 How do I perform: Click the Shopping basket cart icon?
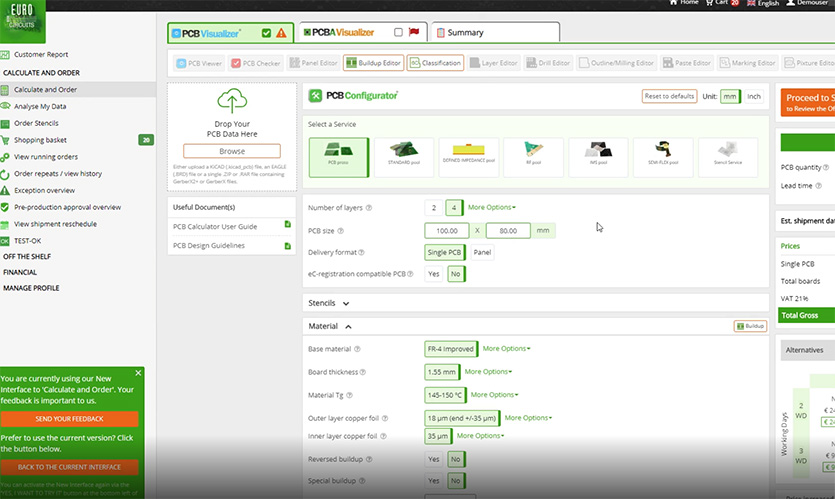7,140
